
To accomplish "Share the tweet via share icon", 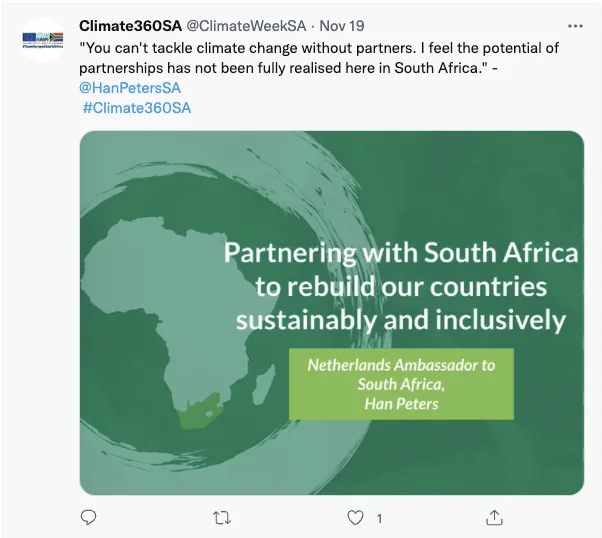I will tap(494, 517).
